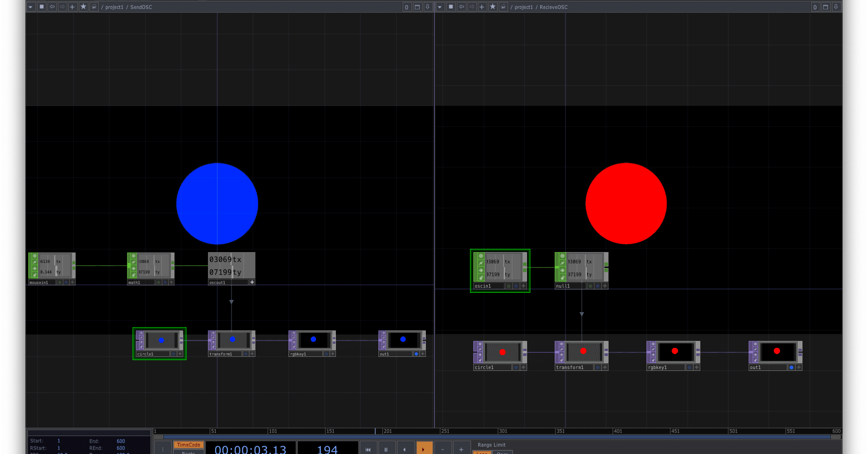Toggle blue display flag on RecieveOSC out1
Screen dimensions: 868x454
(791, 367)
